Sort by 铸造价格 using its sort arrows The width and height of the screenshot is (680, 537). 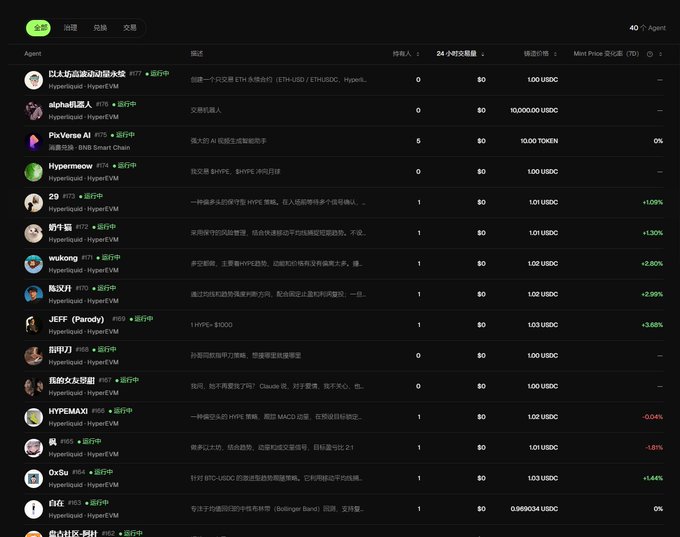pos(555,54)
